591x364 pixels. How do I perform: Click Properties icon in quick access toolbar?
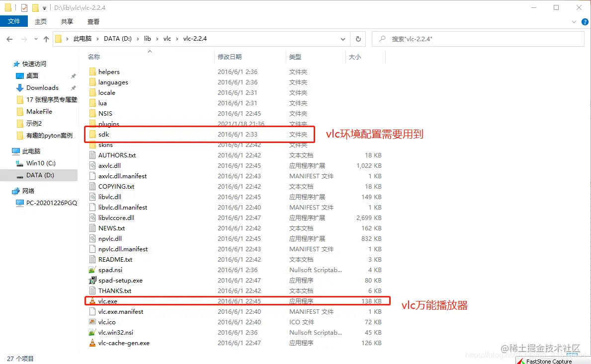[x=24, y=7]
